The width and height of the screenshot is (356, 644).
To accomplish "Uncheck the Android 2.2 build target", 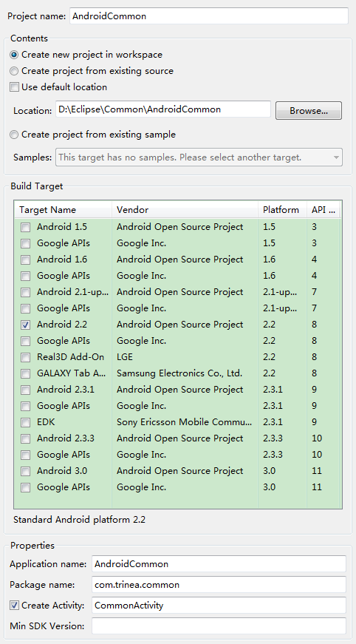I will [25, 325].
